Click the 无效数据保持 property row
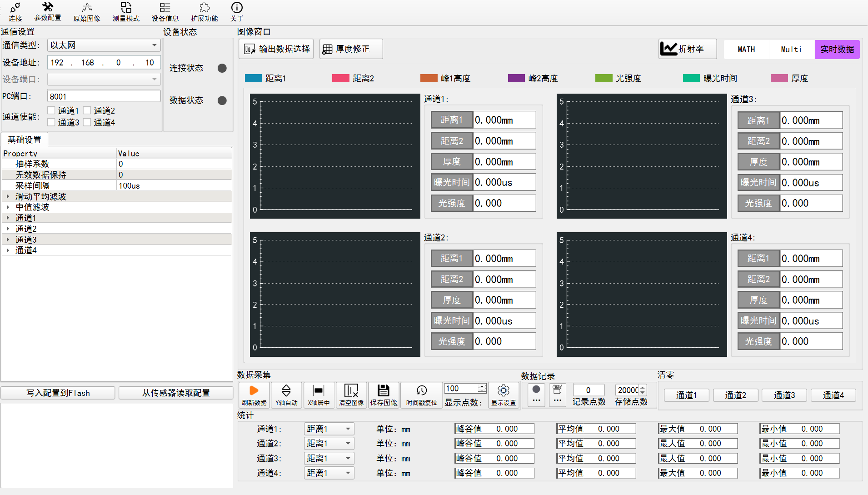Viewport: 868px width, 495px height. [117, 175]
